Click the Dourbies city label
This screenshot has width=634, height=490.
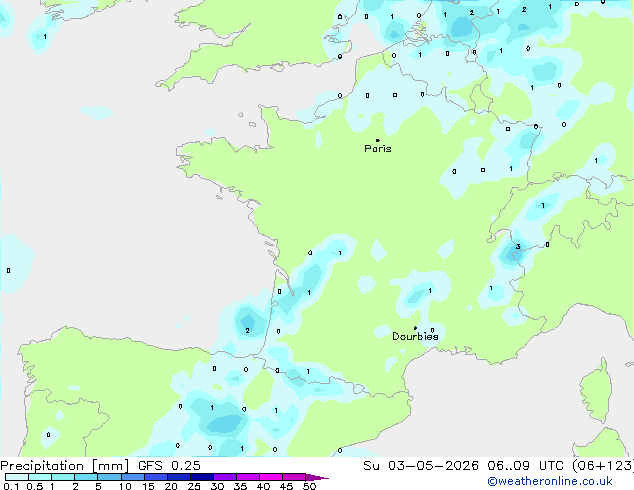pos(415,336)
